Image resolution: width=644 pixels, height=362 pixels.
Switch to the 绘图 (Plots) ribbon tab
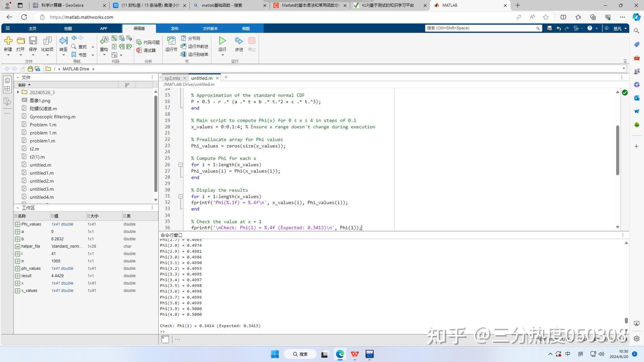tap(68, 28)
